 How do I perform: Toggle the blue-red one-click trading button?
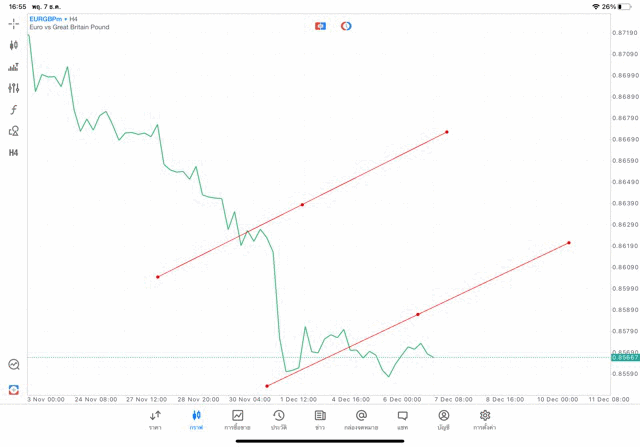pos(320,25)
